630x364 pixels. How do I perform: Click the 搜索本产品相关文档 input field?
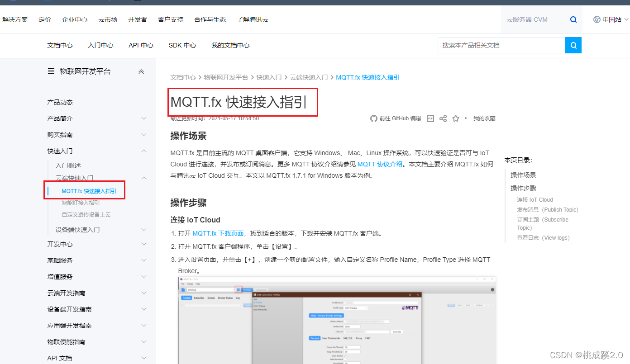pyautogui.click(x=498, y=45)
